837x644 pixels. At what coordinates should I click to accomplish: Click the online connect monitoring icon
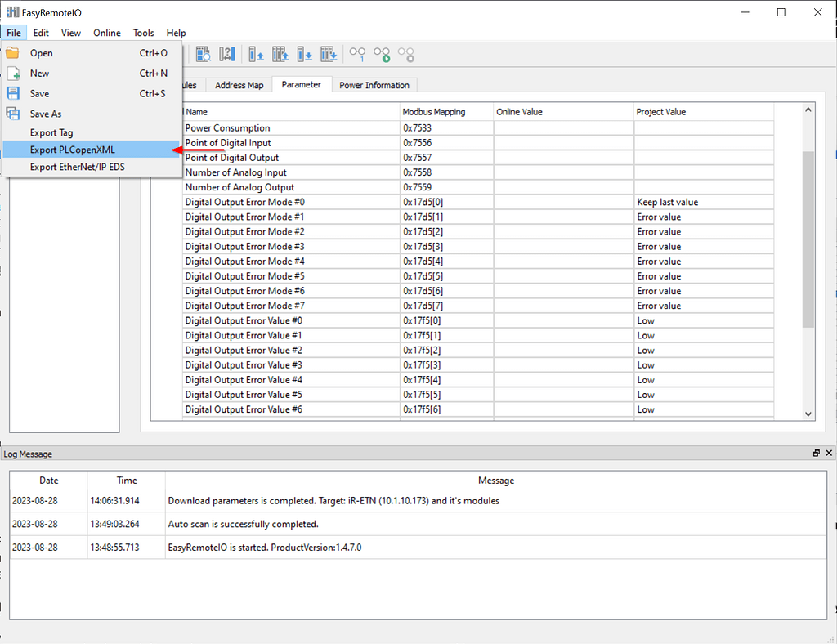coord(357,54)
